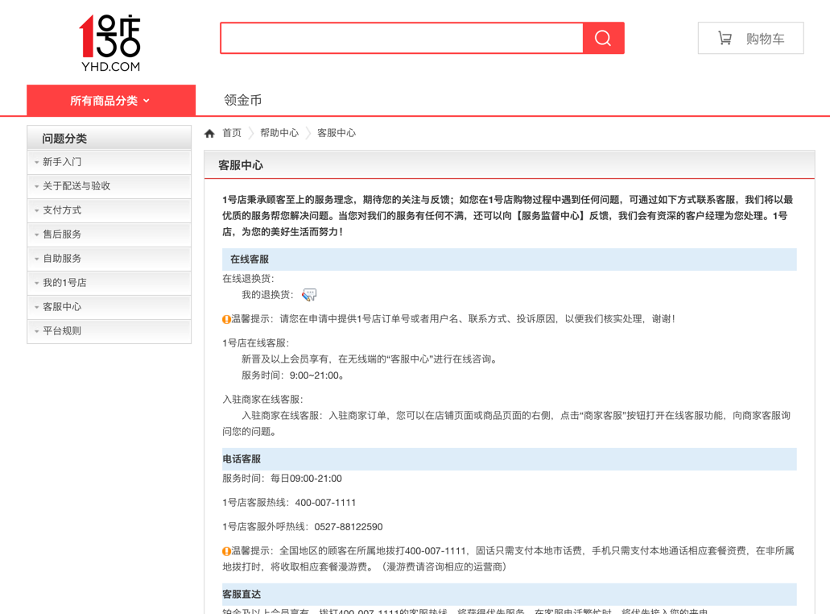Screen dimensions: 830x614
Task: Open the 所有商品分类 dropdown menu
Action: coord(111,100)
